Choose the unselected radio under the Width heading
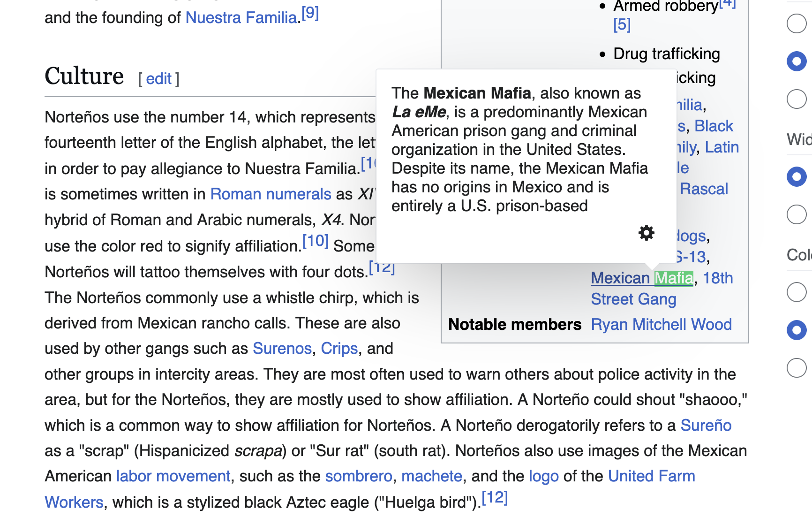Screen dimensions: 812x518 coord(797,214)
